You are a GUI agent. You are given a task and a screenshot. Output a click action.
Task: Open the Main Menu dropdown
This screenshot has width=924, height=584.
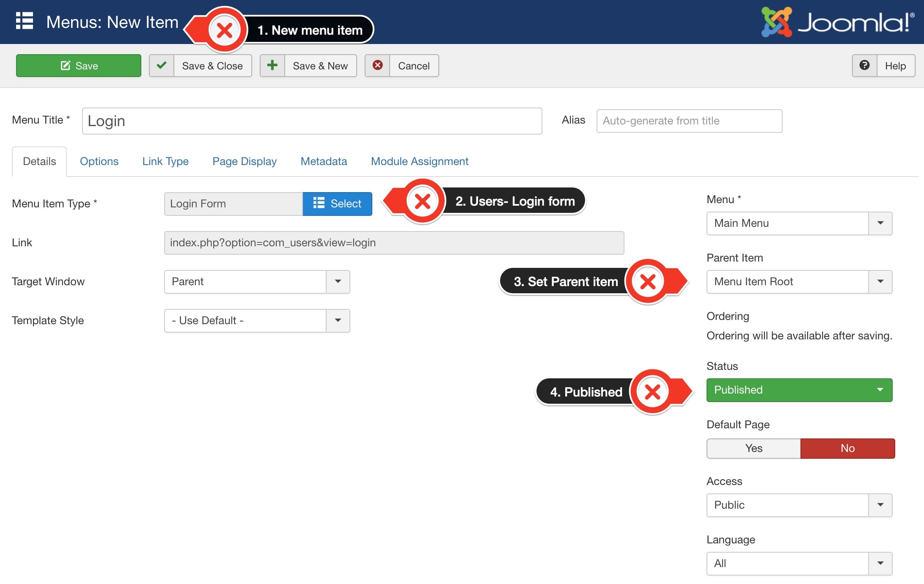point(880,223)
